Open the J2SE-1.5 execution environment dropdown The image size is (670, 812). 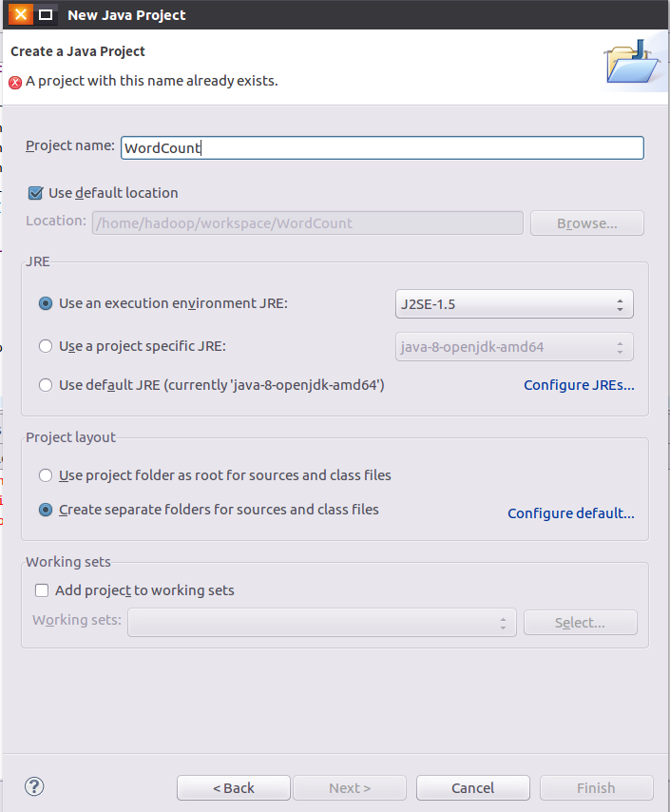tap(513, 304)
